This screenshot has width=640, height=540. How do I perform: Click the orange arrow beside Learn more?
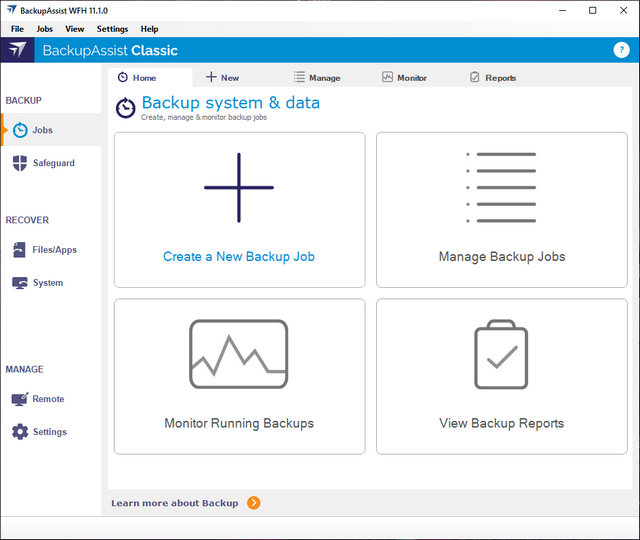[253, 503]
